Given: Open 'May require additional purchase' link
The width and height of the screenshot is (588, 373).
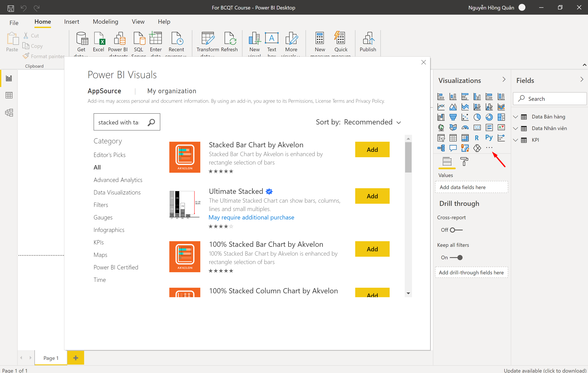Looking at the screenshot, I should 251,217.
